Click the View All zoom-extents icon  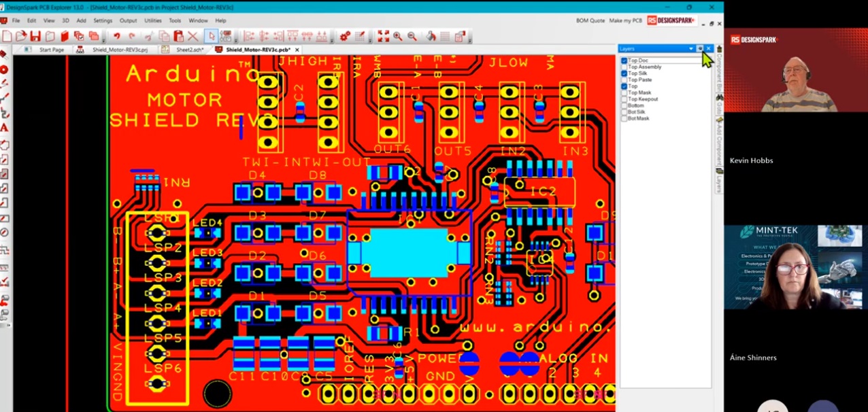(384, 36)
